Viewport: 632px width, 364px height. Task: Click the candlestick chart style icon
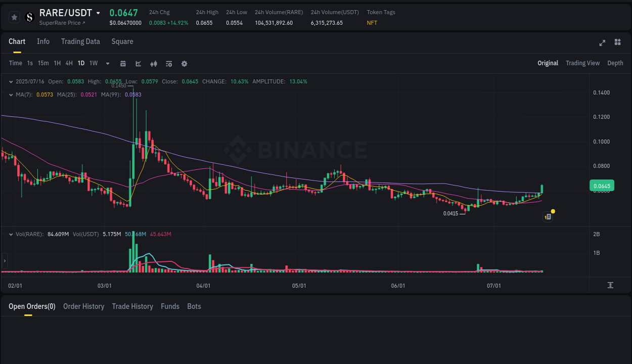(x=154, y=64)
